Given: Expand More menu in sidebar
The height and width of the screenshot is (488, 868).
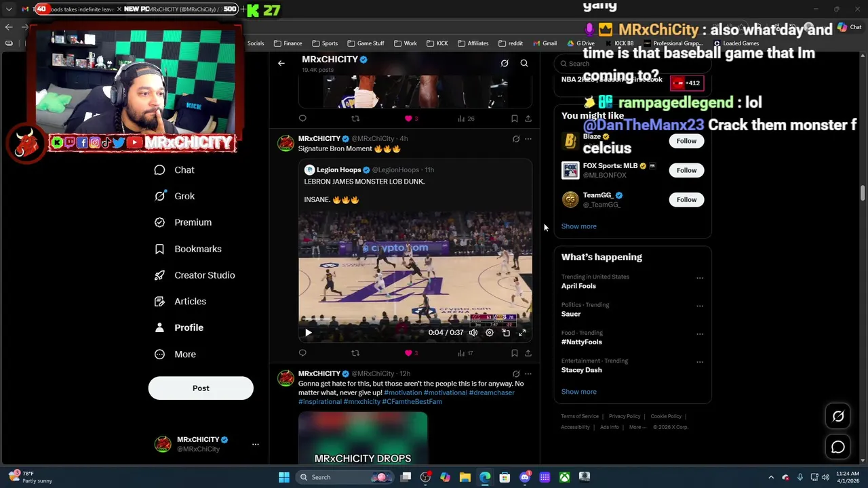Looking at the screenshot, I should coord(175,354).
